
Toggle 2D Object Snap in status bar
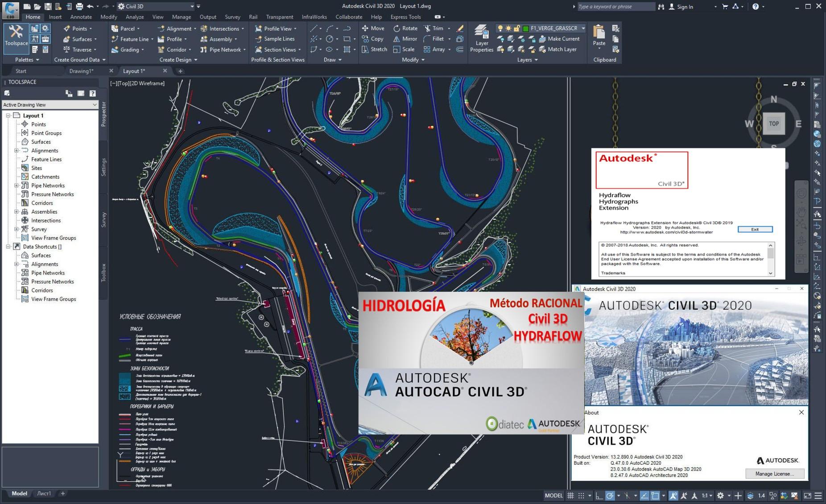coord(655,496)
